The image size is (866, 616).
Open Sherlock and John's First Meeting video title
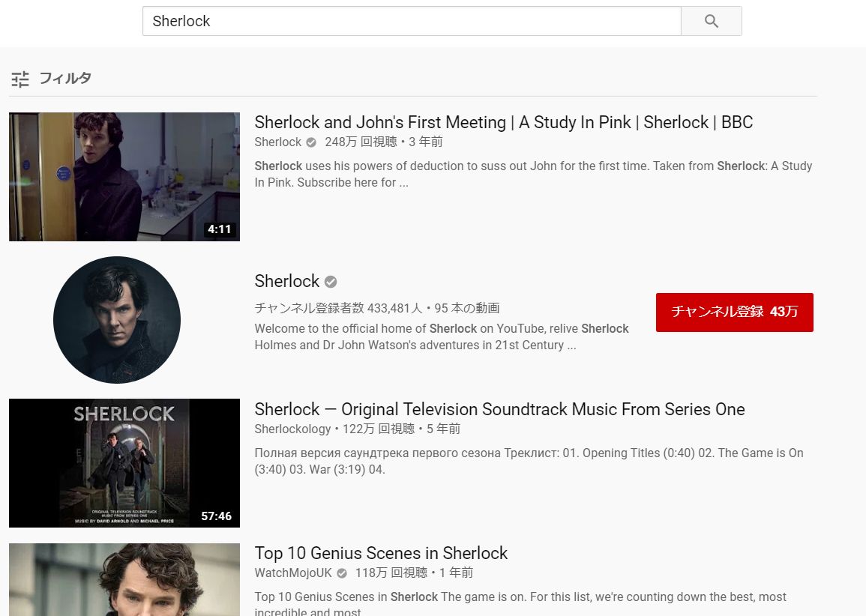pos(504,122)
